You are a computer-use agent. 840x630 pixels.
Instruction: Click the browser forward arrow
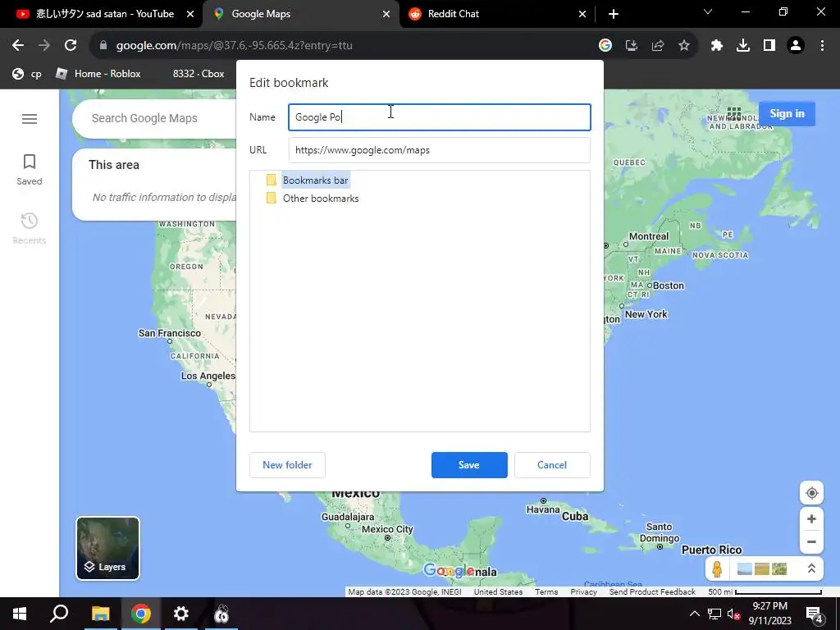[x=44, y=46]
